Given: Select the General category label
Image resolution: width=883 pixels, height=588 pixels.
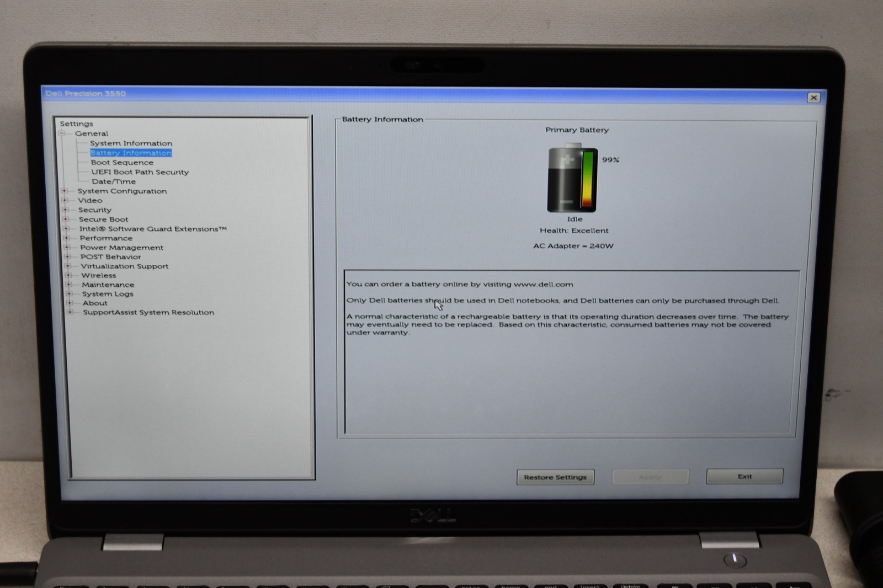Looking at the screenshot, I should tap(92, 133).
